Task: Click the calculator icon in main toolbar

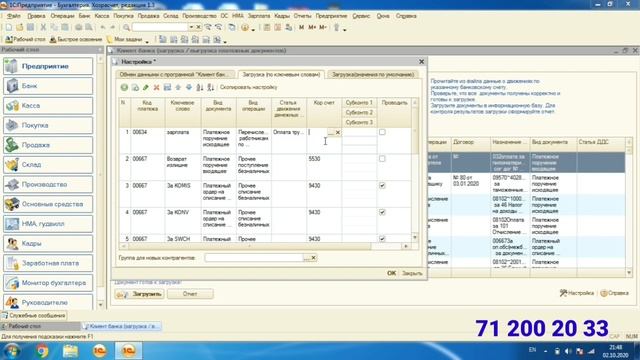Action: click(267, 27)
